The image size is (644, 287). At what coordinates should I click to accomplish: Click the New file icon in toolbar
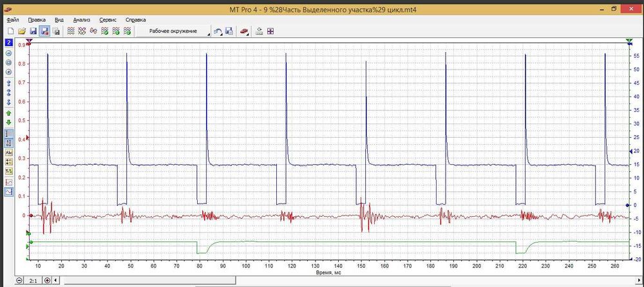10,31
